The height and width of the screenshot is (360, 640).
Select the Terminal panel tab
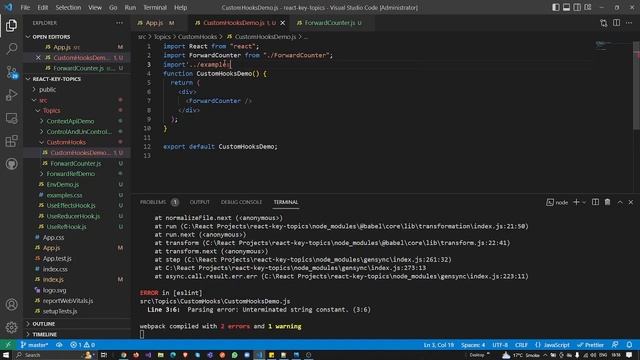pyautogui.click(x=286, y=202)
